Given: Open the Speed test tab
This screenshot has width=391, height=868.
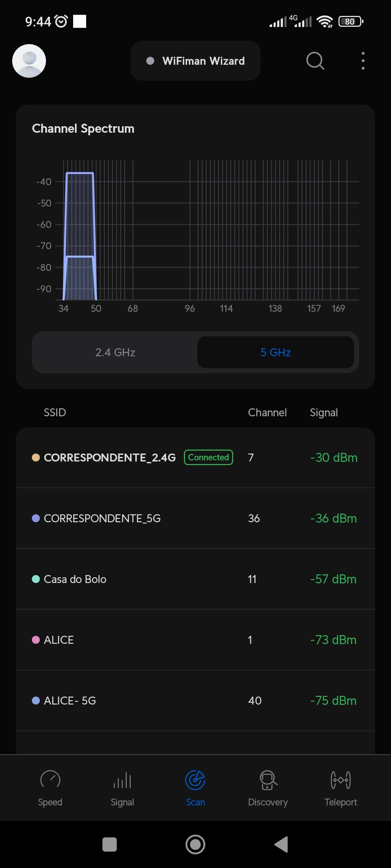Looking at the screenshot, I should coord(50,788).
